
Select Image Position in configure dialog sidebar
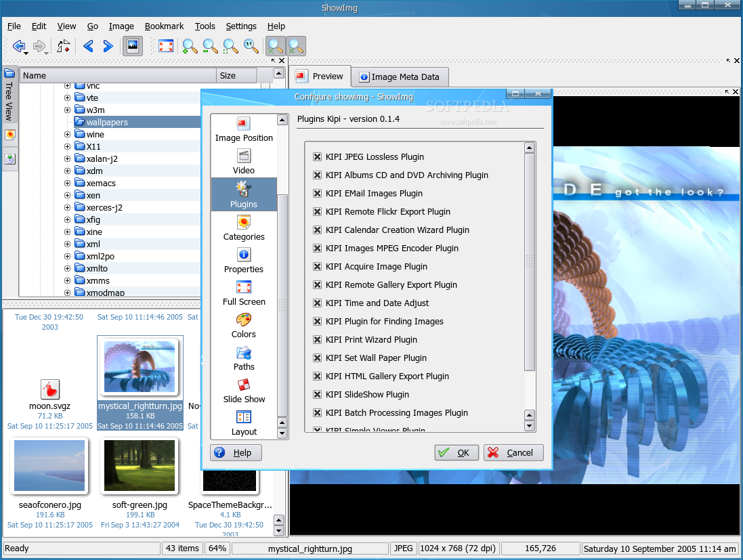(244, 129)
